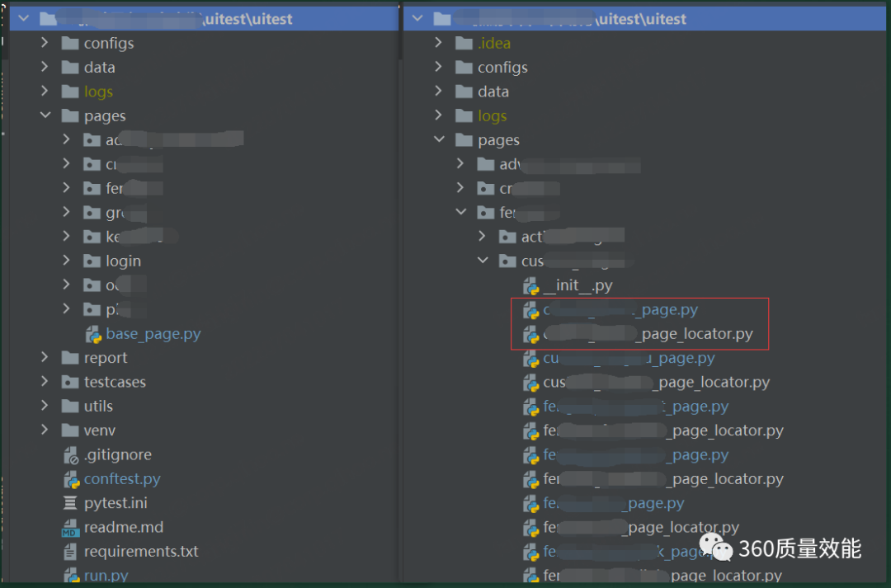
Task: Expand the venv folder
Action: pyautogui.click(x=45, y=430)
